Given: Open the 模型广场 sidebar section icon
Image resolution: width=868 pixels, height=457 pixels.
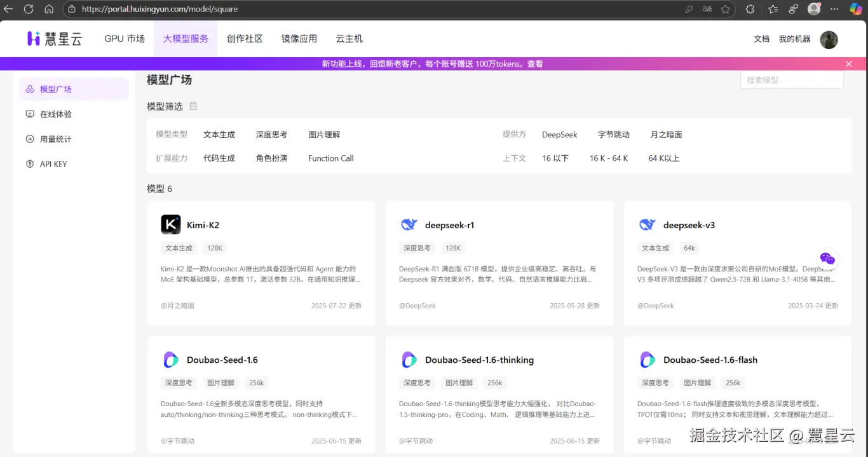Looking at the screenshot, I should point(29,89).
